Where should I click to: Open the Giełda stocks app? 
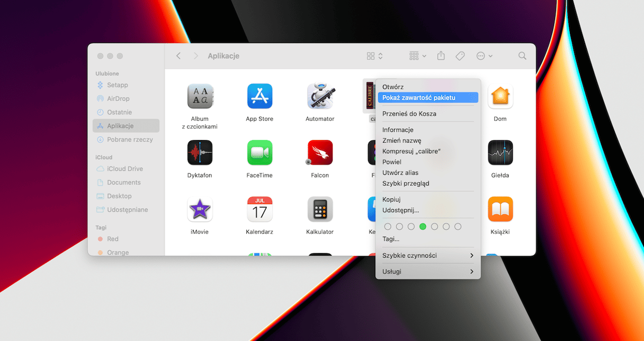500,153
